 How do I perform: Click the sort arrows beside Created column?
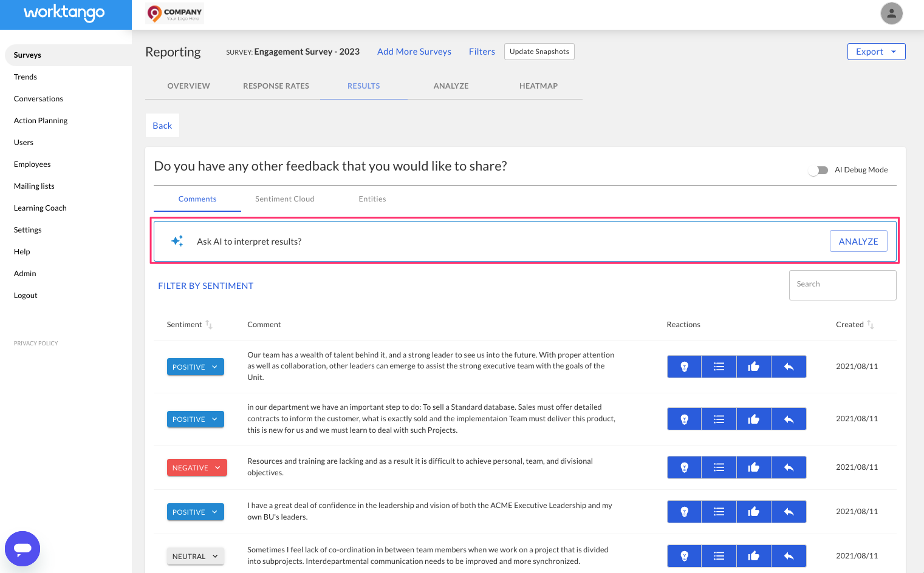pyautogui.click(x=872, y=324)
